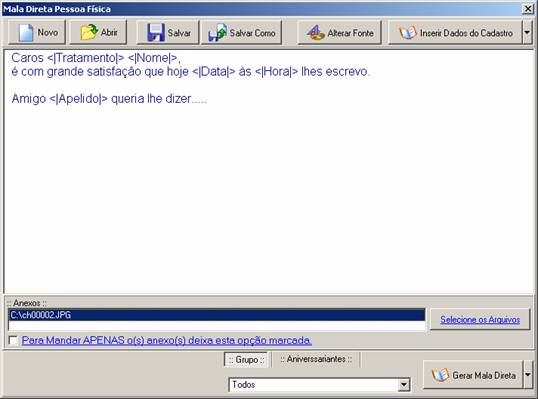The height and width of the screenshot is (399, 538).
Task: Choose Salvar Como text label
Action: (253, 33)
